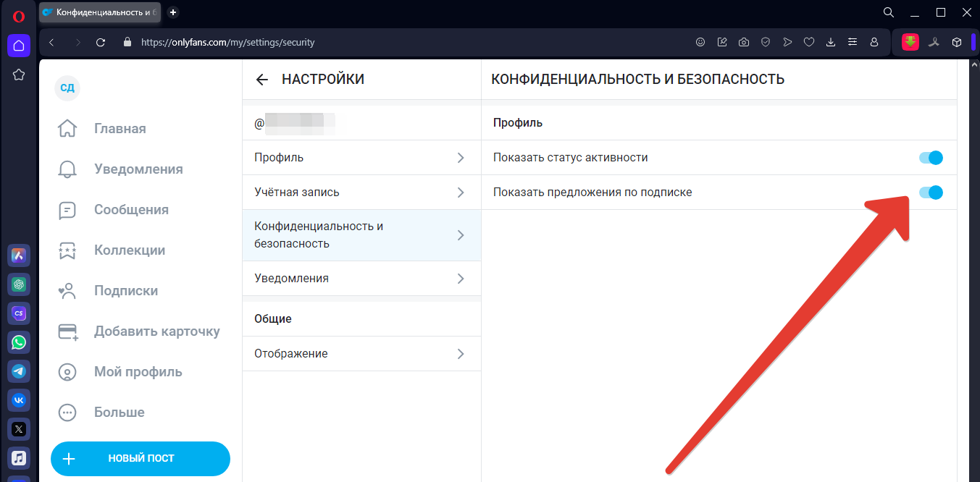Go to Сообщения in left navigation
The width and height of the screenshot is (980, 482).
point(130,210)
